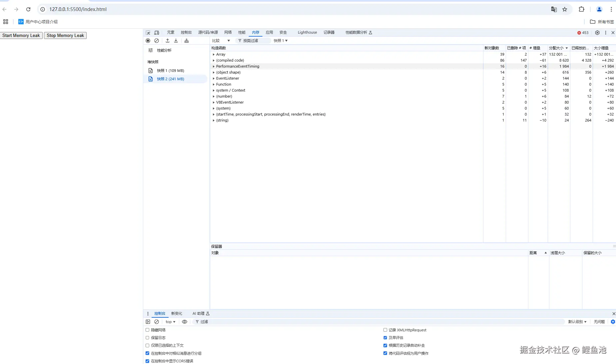
Task: Click the save profile download icon
Action: point(176,41)
